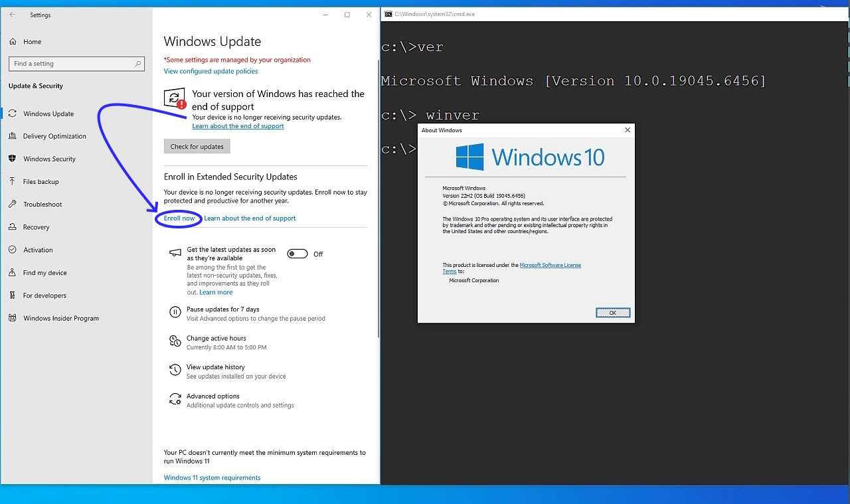Screen dimensions: 850x504
Task: Click the Delivery Optimization sidebar icon
Action: tap(13, 136)
